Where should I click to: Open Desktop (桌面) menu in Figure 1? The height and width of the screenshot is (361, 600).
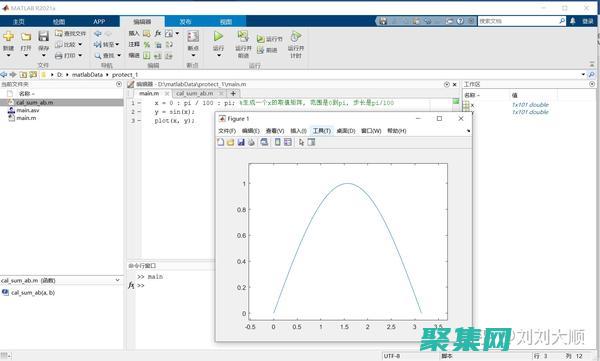(346, 131)
